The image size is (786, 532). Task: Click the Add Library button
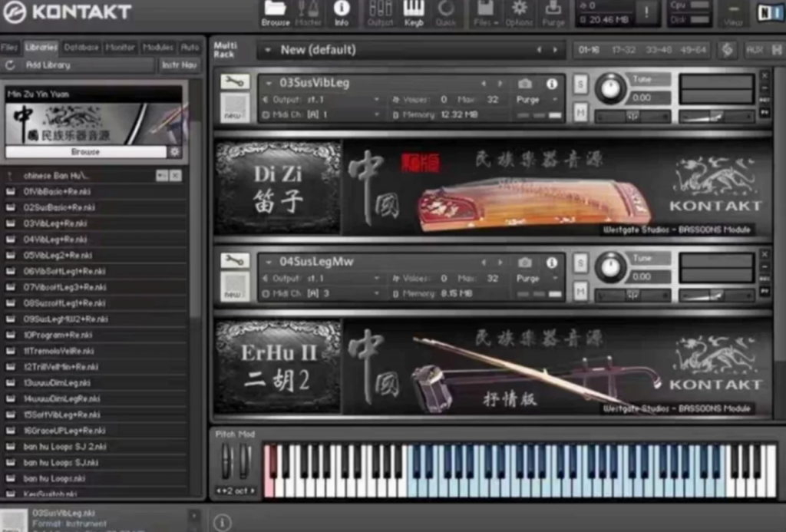pos(48,65)
